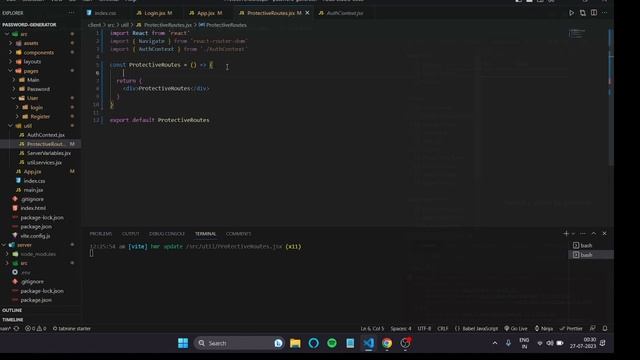This screenshot has height=360, width=640.
Task: Click tabnine starter in status bar
Action: coord(71,328)
